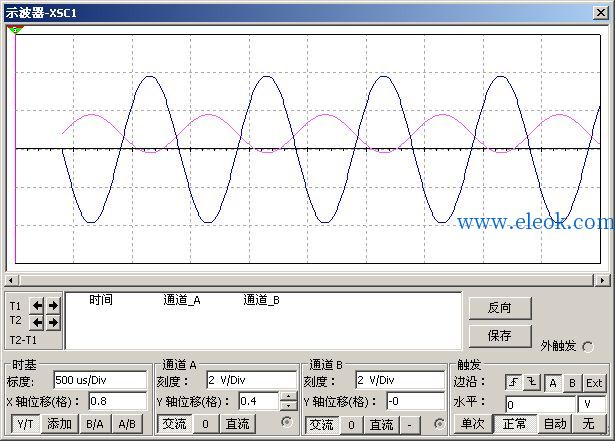Click Channel A Y position field 0.4
Image resolution: width=615 pixels, height=441 pixels.
259,401
